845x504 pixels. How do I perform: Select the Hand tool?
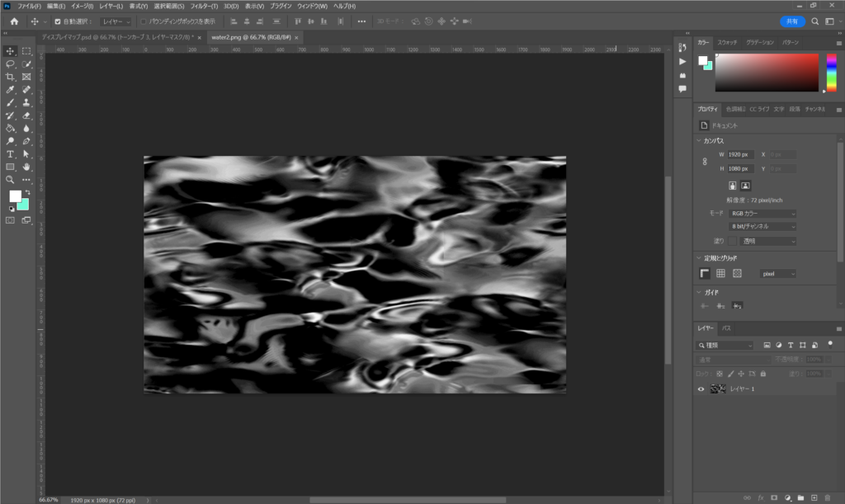click(x=26, y=167)
